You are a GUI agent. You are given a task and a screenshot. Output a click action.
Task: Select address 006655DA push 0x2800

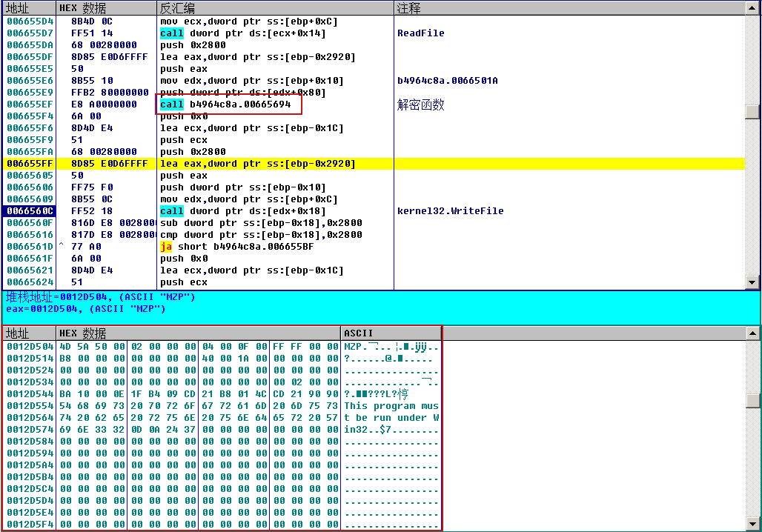point(374,45)
